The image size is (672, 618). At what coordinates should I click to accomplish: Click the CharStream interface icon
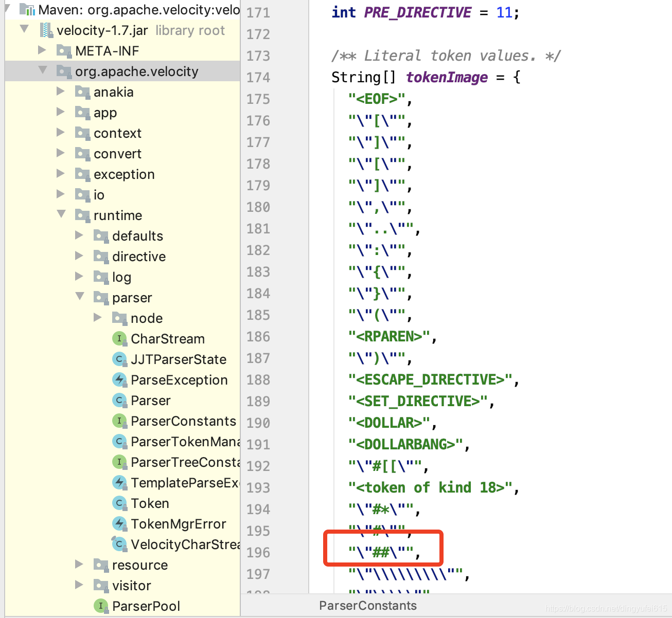pos(119,339)
